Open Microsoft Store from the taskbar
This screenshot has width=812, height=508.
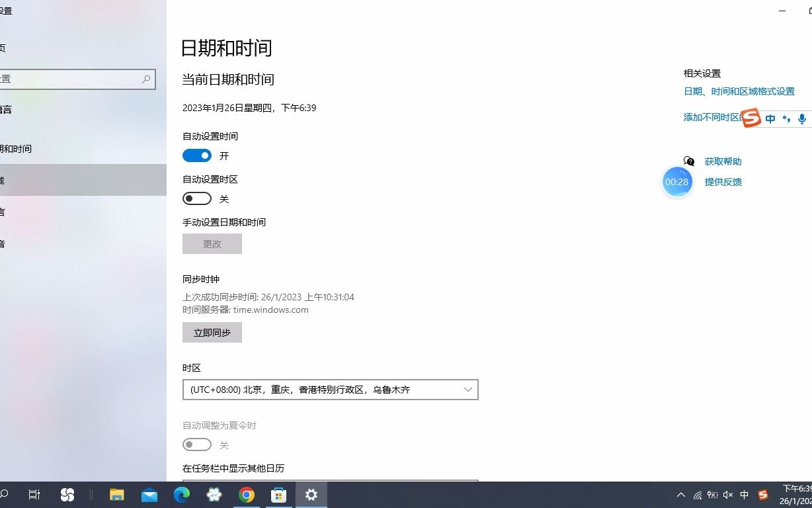click(278, 494)
